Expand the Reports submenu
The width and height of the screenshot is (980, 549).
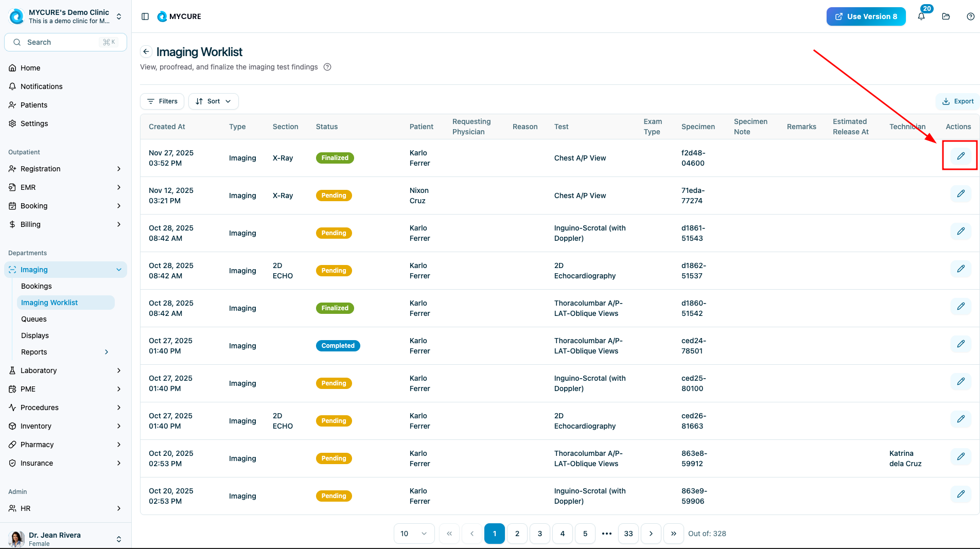point(107,352)
